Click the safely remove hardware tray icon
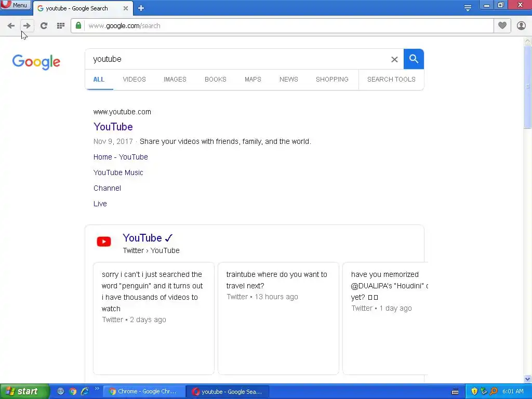 point(484,392)
